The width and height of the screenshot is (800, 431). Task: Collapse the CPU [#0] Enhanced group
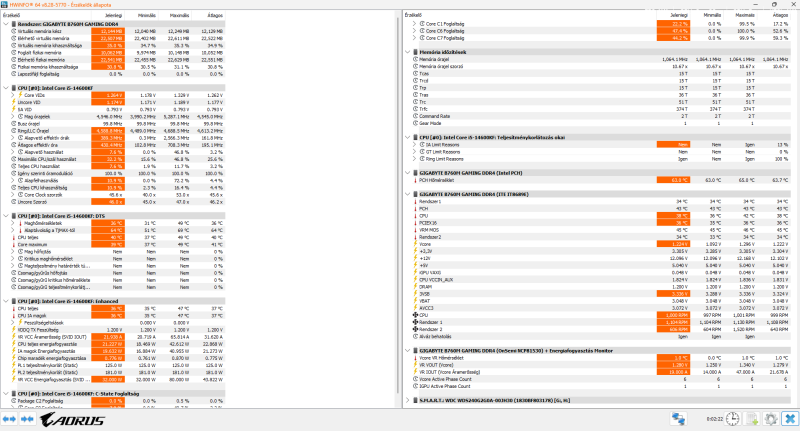click(x=6, y=301)
